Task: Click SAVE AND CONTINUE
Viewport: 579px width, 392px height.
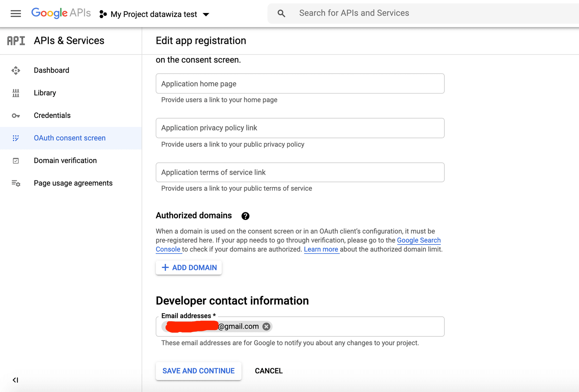Action: pos(199,371)
